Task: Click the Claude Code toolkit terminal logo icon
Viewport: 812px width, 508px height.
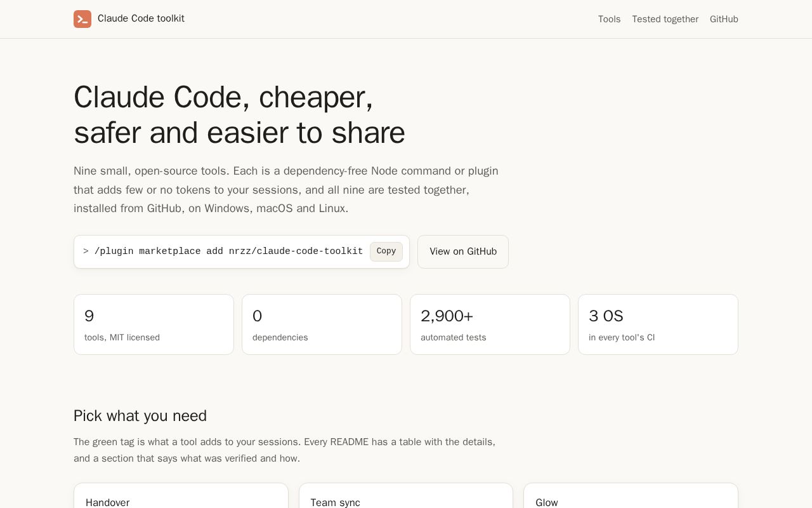Action: click(x=82, y=19)
